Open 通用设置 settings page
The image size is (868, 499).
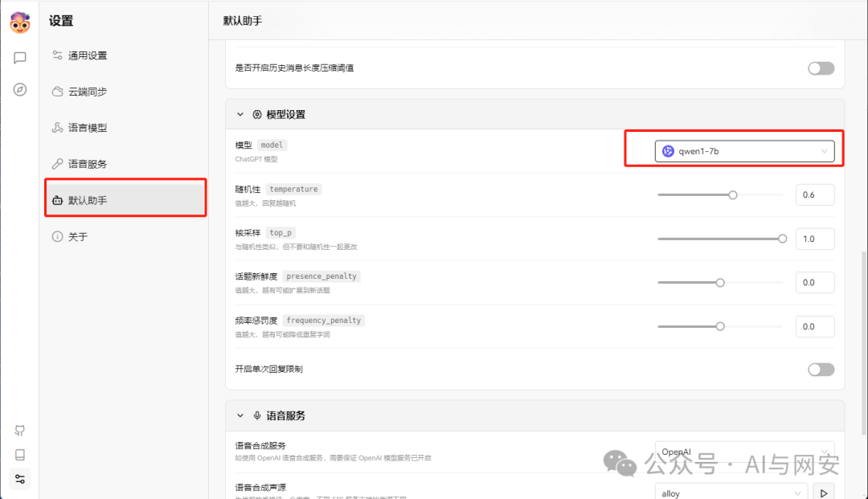tap(125, 55)
